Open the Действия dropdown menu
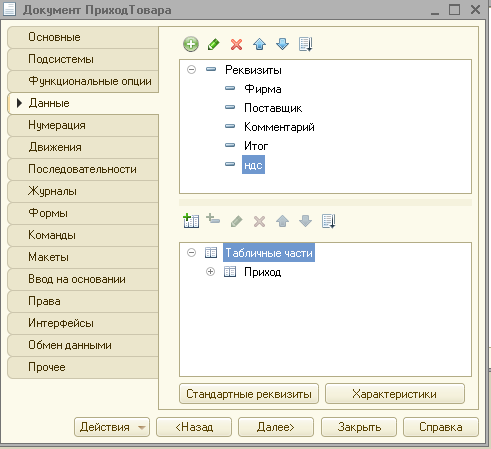491x449 pixels. click(112, 427)
